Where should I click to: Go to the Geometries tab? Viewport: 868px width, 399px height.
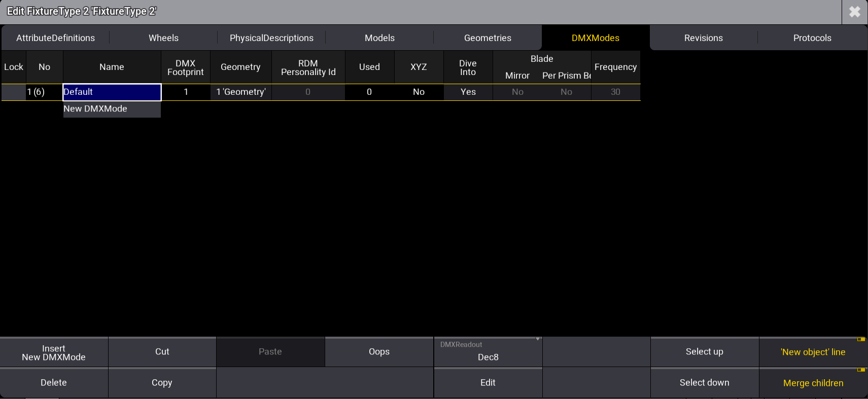tap(488, 38)
